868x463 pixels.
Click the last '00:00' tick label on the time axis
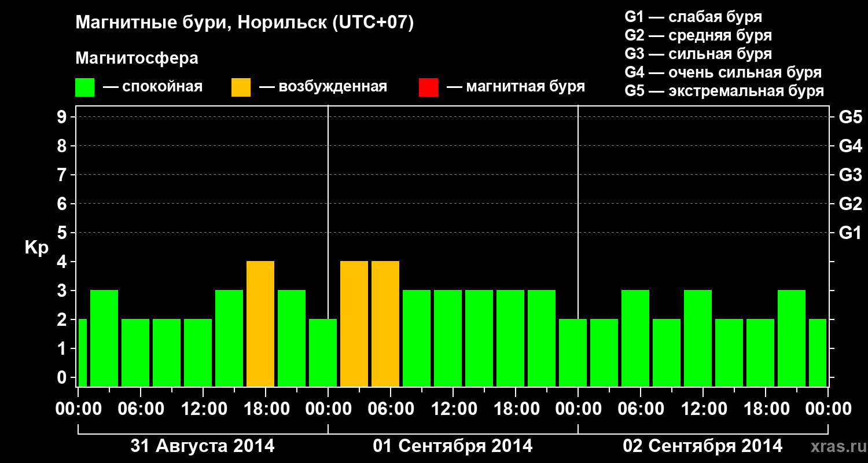coord(828,409)
